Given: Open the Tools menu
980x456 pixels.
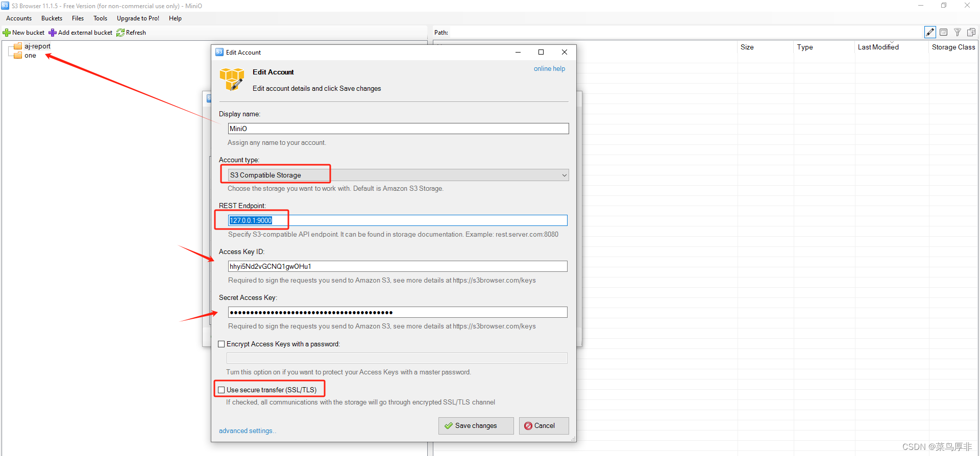Looking at the screenshot, I should 100,18.
